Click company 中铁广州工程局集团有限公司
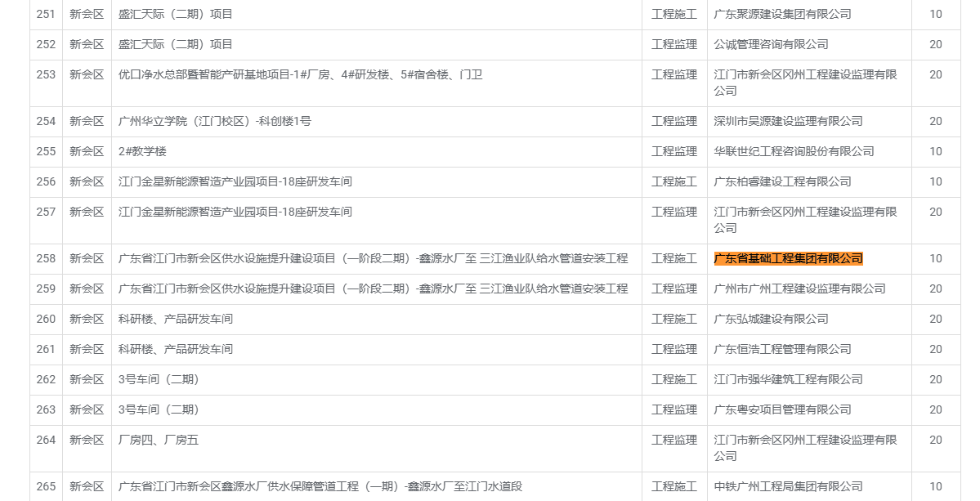Viewport: 980px width, 501px height. coord(788,486)
